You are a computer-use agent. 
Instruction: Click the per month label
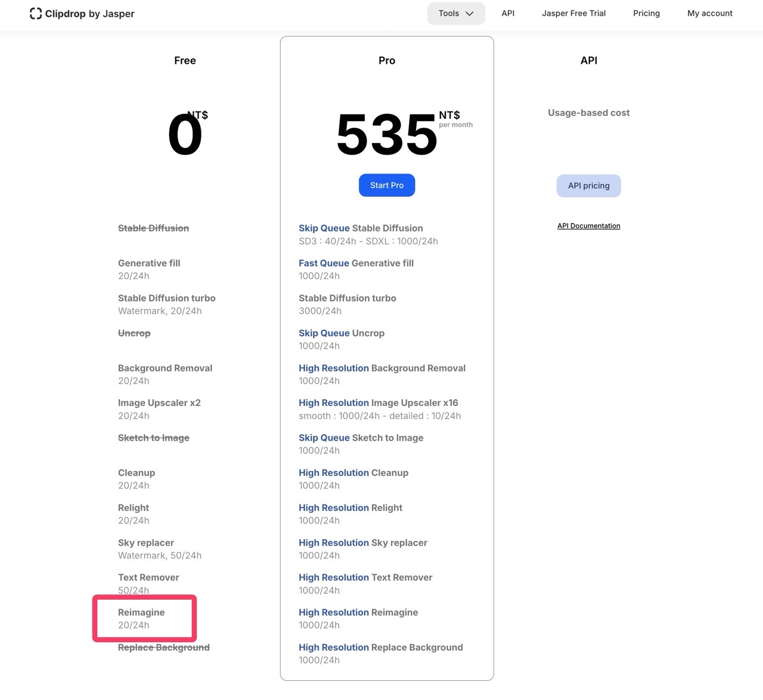[x=455, y=125]
